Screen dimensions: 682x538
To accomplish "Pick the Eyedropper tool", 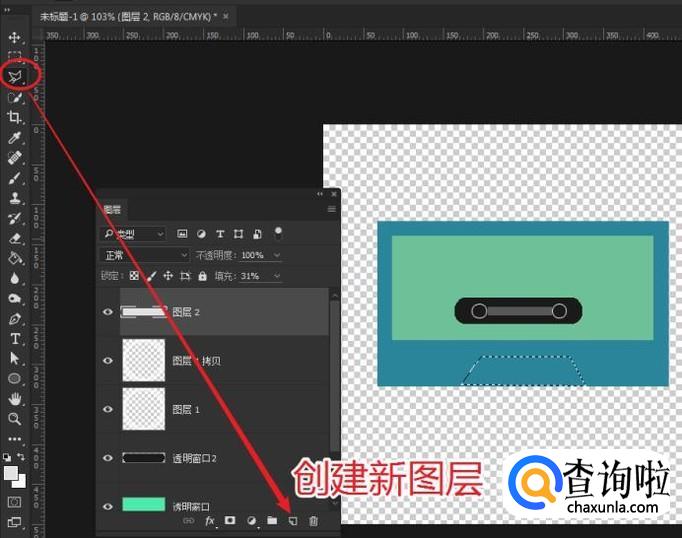I will pos(15,137).
